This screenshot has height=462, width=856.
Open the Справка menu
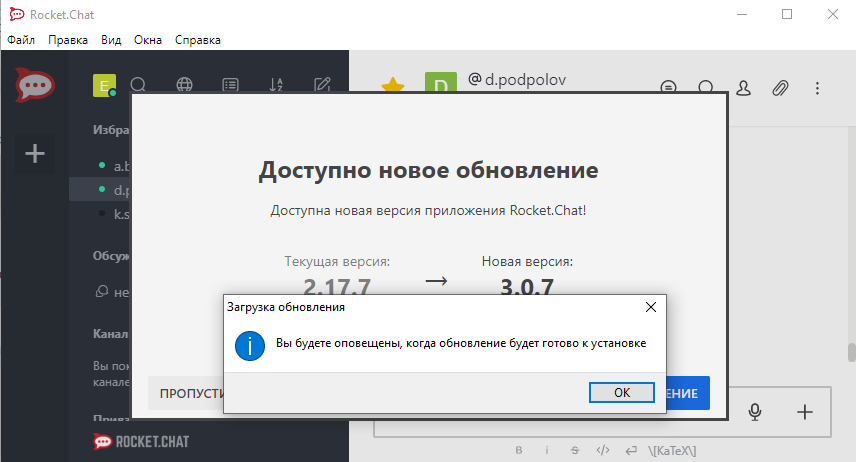point(198,40)
